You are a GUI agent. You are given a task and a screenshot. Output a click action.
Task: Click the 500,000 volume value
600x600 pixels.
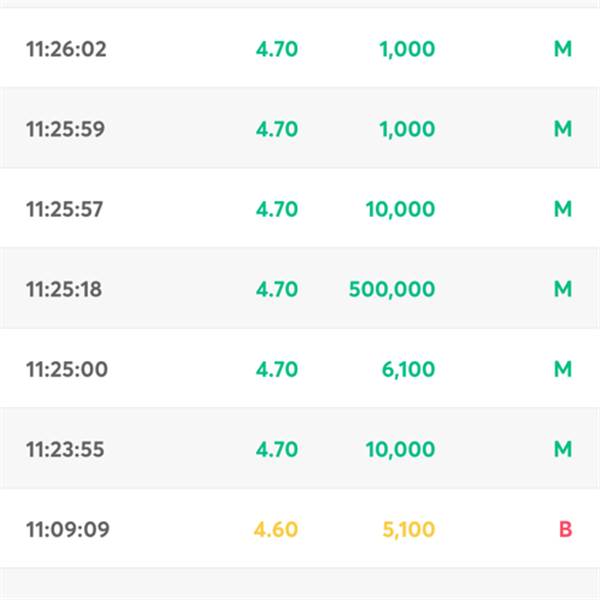click(x=392, y=289)
